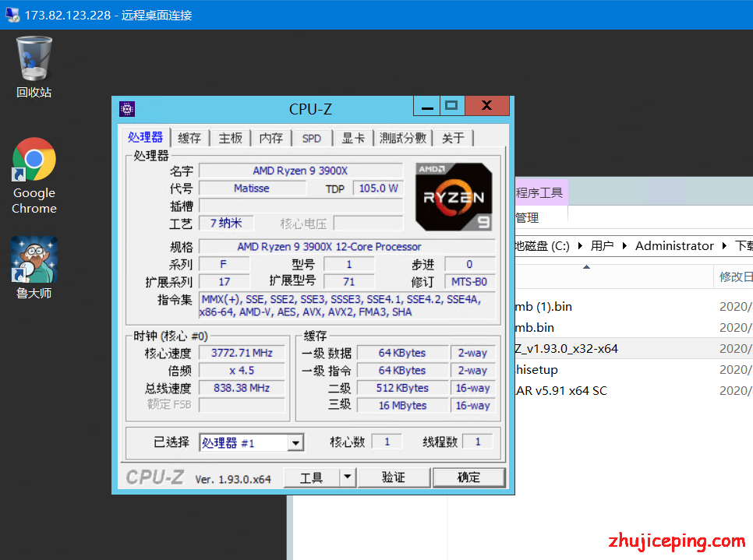Maximize the CPU-Z window
This screenshot has height=560, width=753.
click(x=451, y=106)
